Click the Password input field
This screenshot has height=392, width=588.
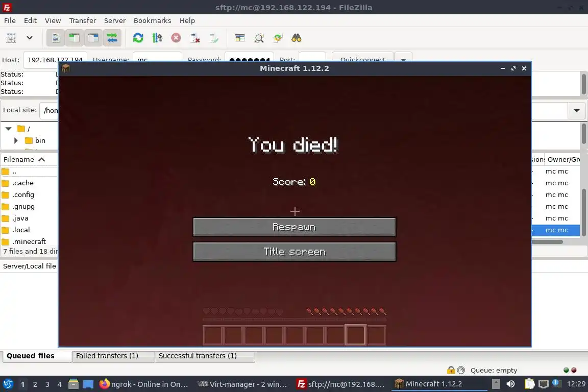pos(249,57)
